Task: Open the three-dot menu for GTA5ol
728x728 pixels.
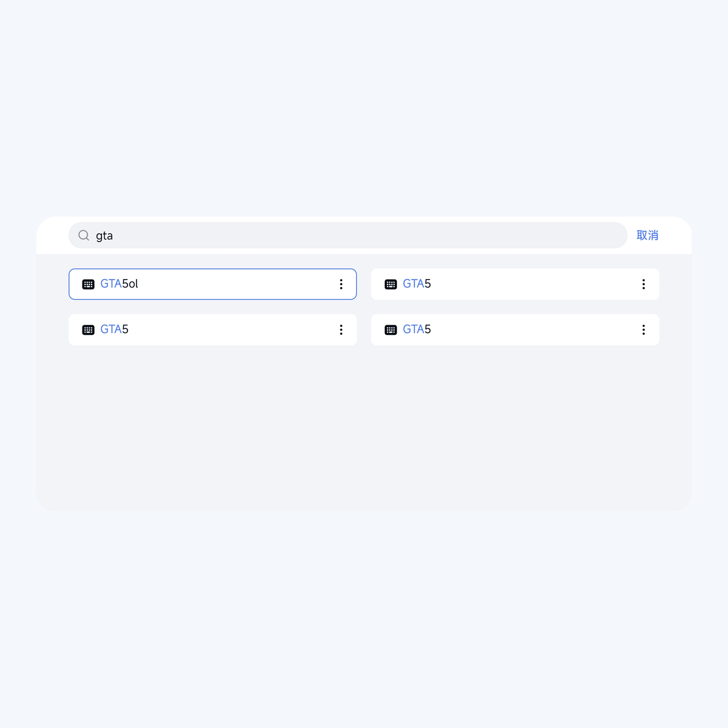Action: [341, 284]
